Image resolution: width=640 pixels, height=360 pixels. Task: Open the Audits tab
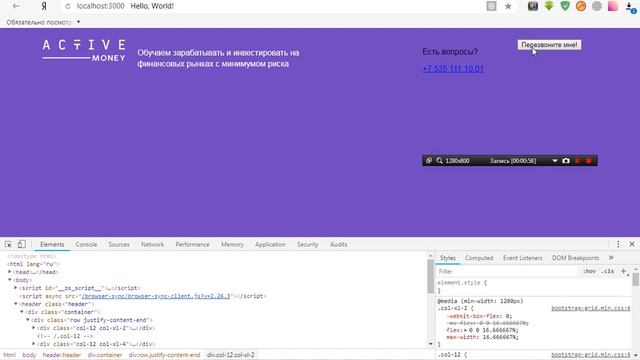click(338, 244)
